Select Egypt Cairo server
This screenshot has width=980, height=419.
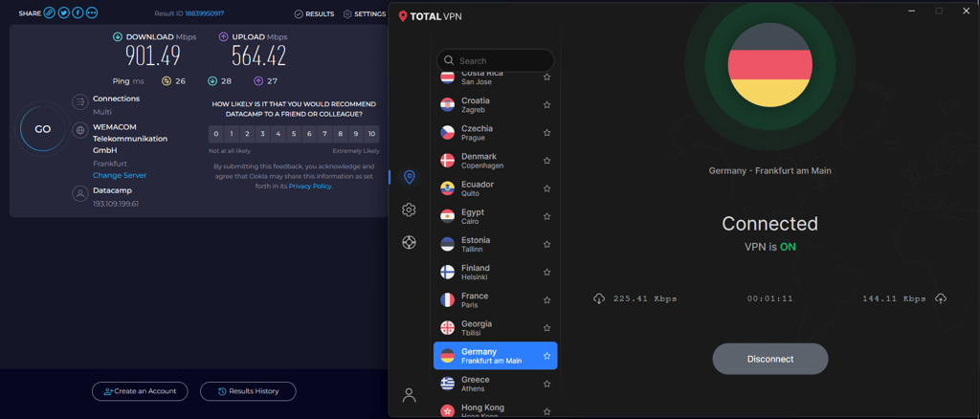pyautogui.click(x=496, y=217)
